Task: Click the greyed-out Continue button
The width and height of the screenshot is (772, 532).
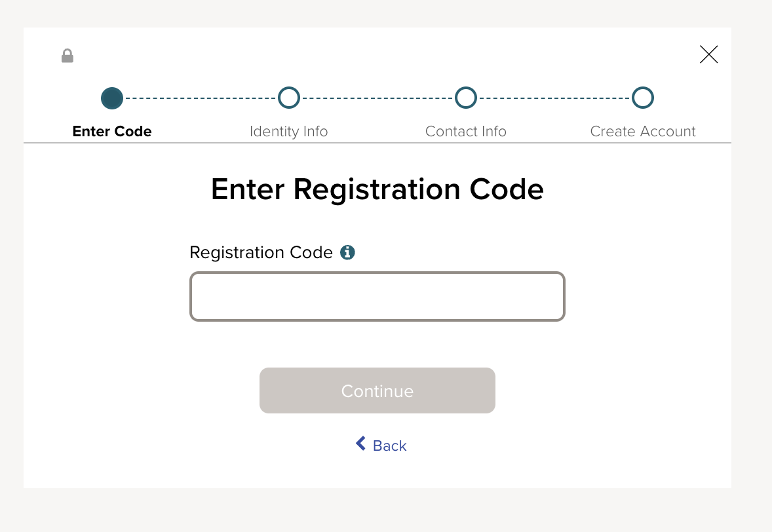Action: pos(377,390)
